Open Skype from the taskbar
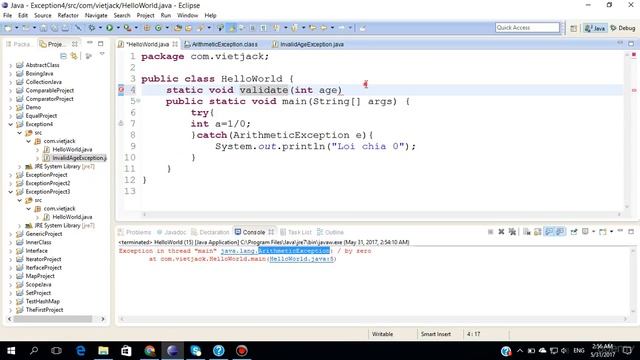 [x=196, y=351]
